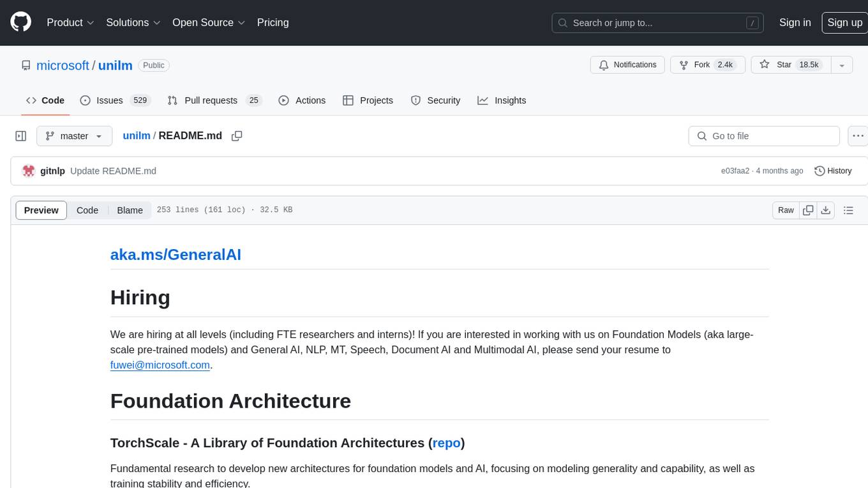
Task: Click the Sign up button
Action: click(844, 22)
